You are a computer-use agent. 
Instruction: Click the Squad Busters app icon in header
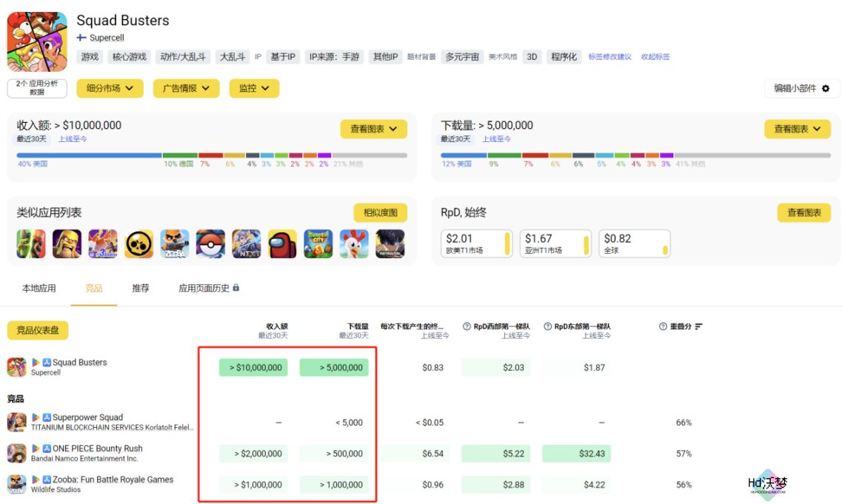coord(37,41)
